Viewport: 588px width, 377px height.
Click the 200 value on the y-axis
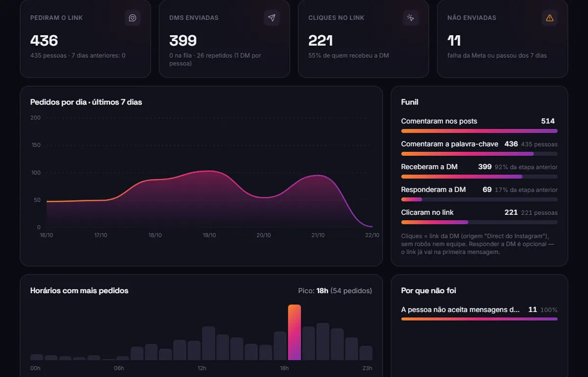coord(36,118)
